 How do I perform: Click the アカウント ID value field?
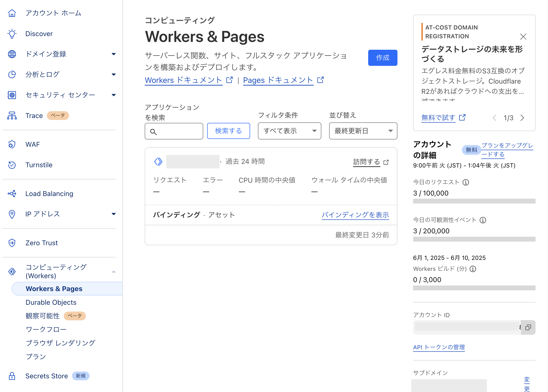tap(467, 327)
